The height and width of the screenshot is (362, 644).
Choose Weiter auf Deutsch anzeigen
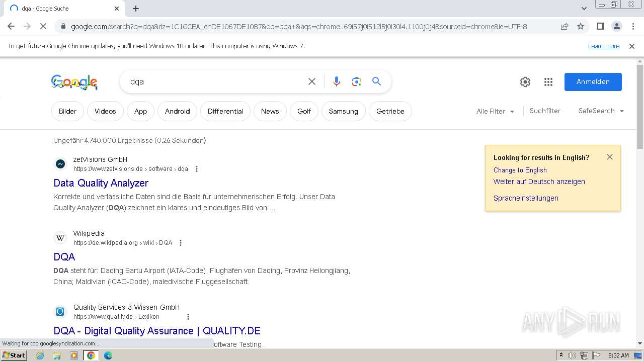point(539,182)
